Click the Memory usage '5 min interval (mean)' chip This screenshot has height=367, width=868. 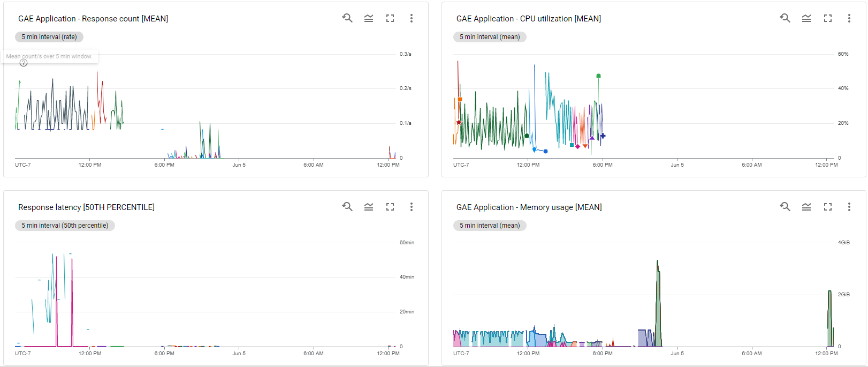(x=490, y=226)
